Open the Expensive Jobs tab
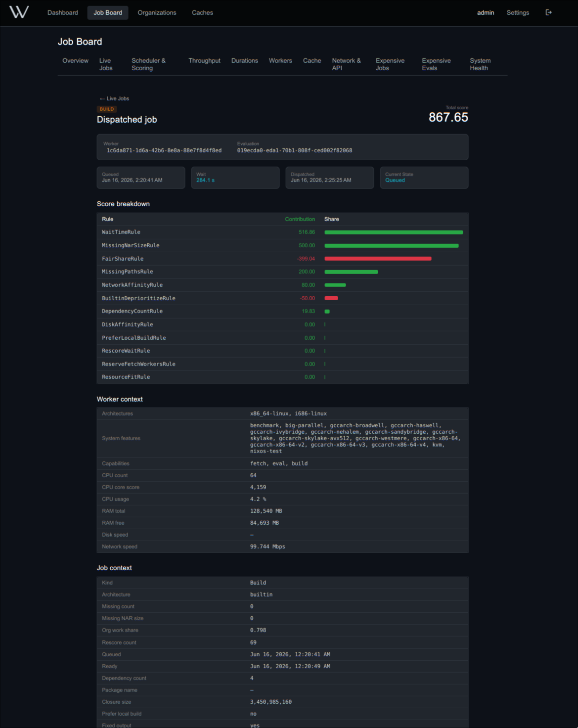The image size is (578, 728). pyautogui.click(x=390, y=64)
